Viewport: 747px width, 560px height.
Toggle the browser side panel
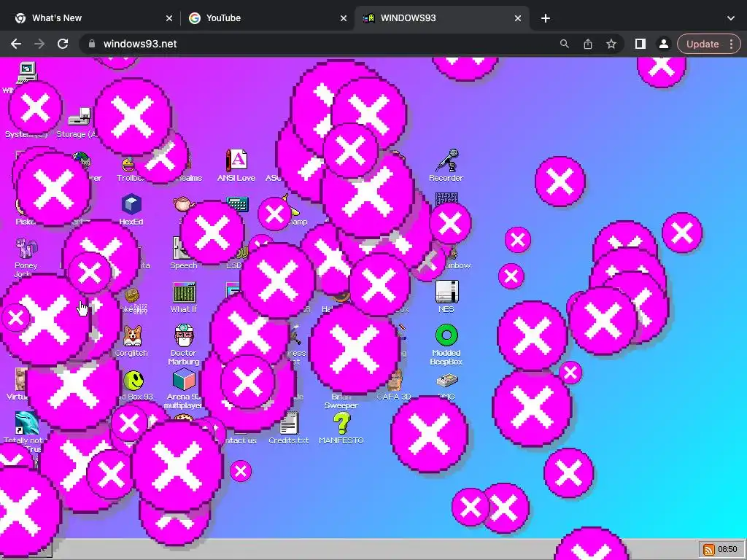pyautogui.click(x=640, y=44)
